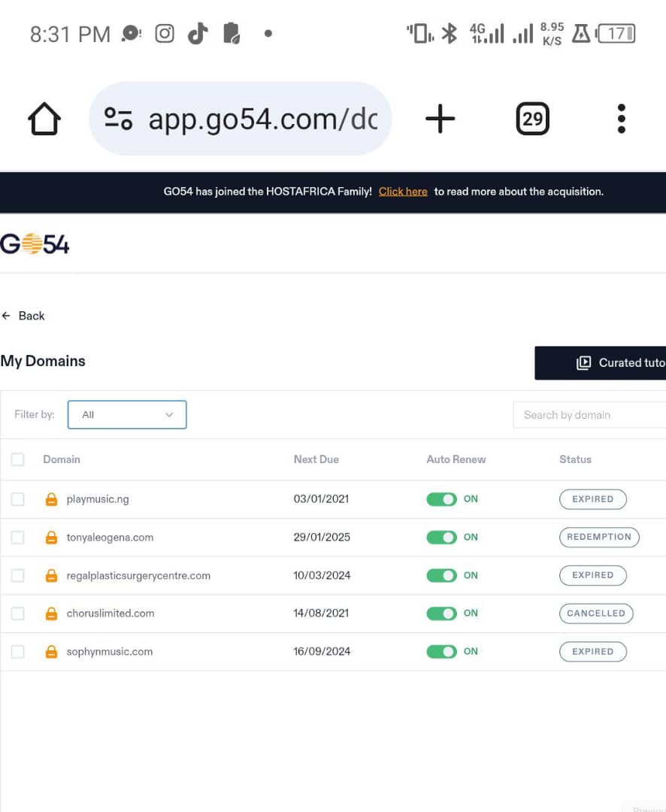Screen dimensions: 666x812
Task: Click due date 16/09/2024
Action: pos(322,651)
